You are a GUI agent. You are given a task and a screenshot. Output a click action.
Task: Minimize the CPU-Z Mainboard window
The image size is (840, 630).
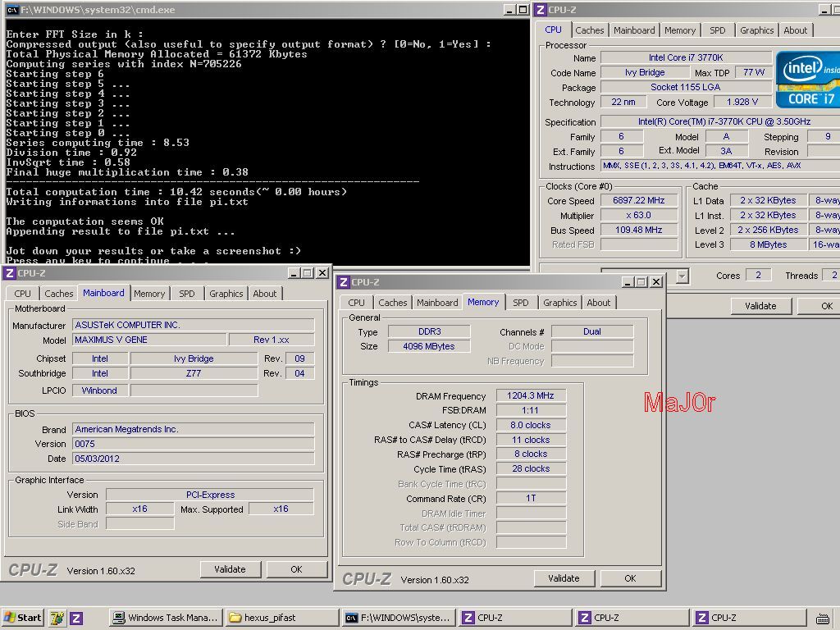tap(294, 273)
